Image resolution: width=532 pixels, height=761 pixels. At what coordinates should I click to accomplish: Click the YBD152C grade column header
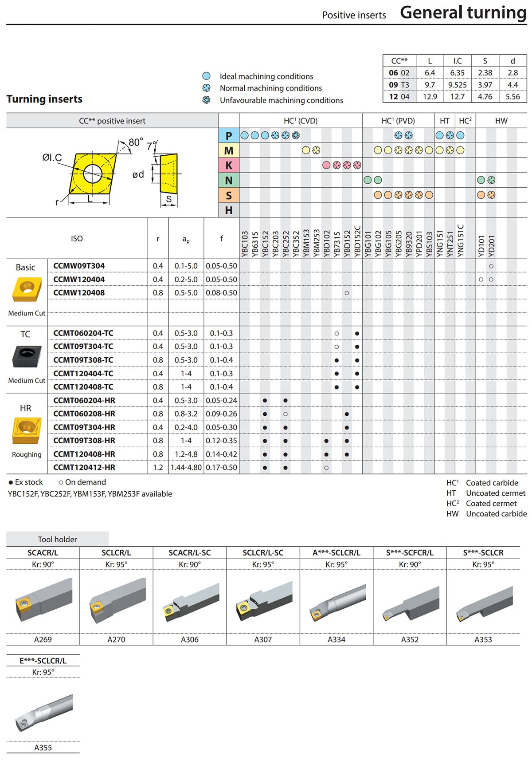[357, 241]
